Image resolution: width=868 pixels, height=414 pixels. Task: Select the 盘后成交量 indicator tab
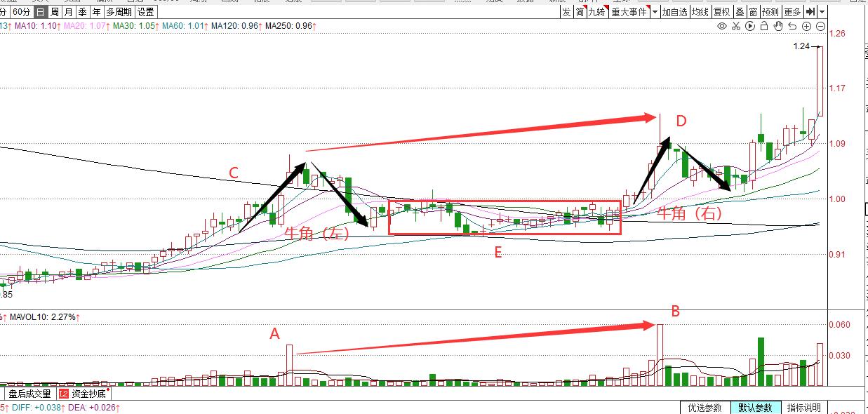[29, 394]
